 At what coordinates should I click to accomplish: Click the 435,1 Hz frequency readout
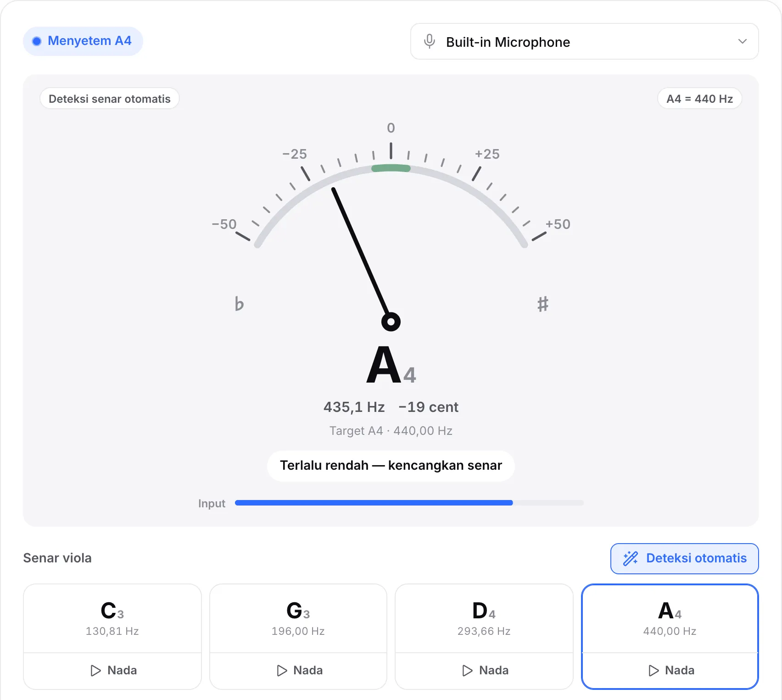(354, 407)
